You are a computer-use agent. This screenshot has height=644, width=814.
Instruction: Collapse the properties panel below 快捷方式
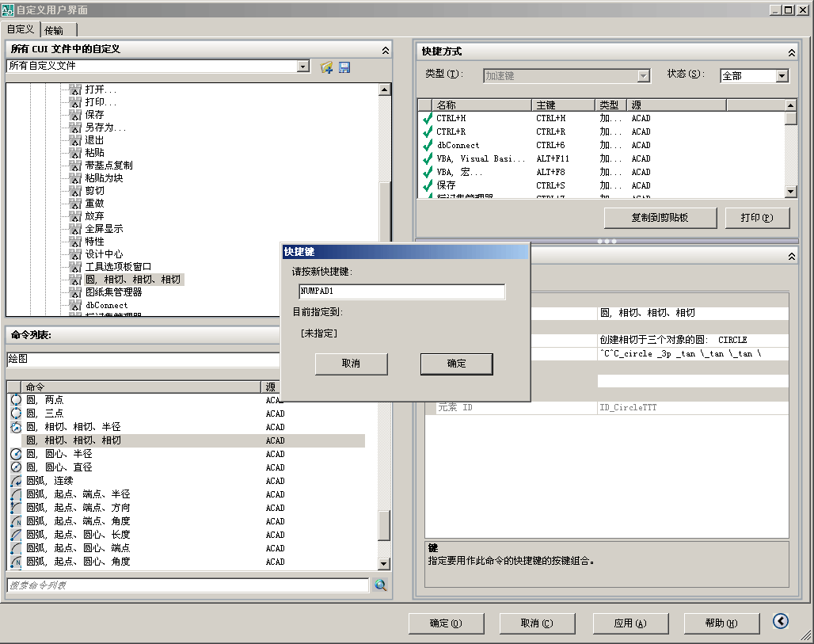pos(791,256)
